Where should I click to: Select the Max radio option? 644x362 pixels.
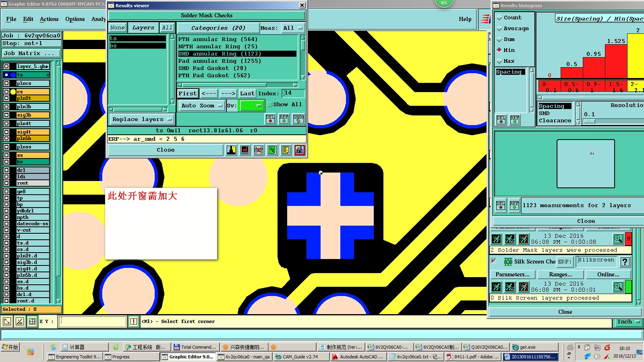[x=499, y=61]
